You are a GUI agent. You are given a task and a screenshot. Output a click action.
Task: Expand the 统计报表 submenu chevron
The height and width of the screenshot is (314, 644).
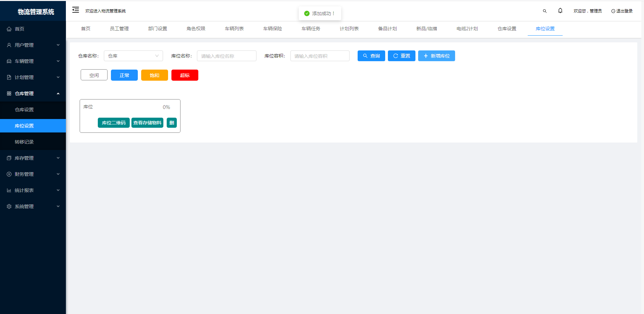coord(58,190)
